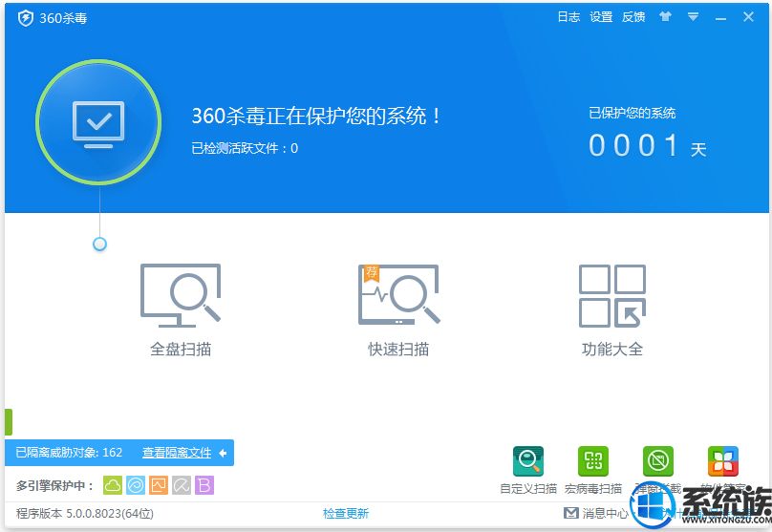Click the 已检测活跃文件：0 text

245,148
